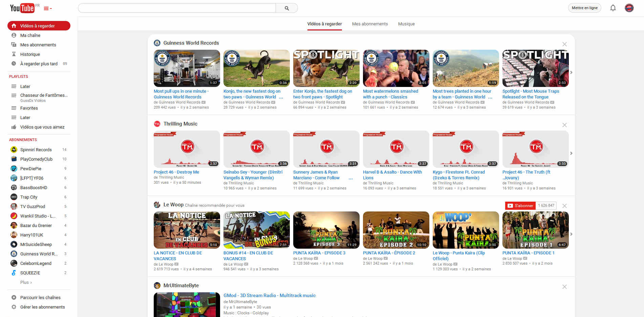Open 'Project 46 - Destroy Me' thumbnail

(x=187, y=149)
